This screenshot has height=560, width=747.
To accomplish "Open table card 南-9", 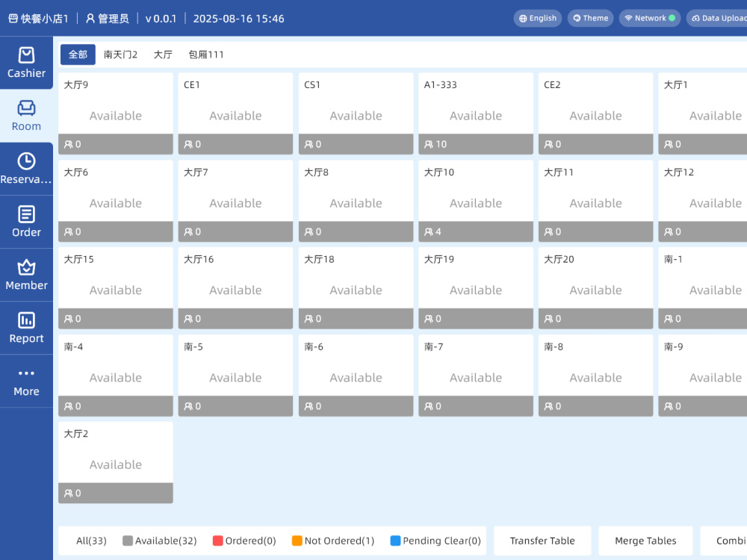I will click(x=703, y=376).
